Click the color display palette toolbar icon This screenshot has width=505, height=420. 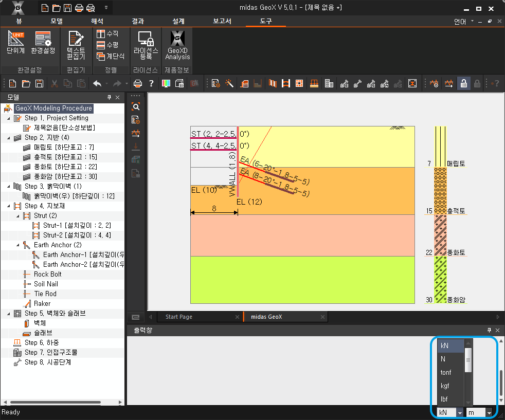click(166, 83)
